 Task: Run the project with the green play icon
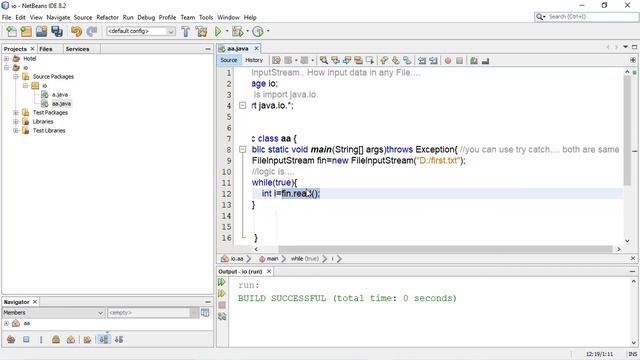218,31
